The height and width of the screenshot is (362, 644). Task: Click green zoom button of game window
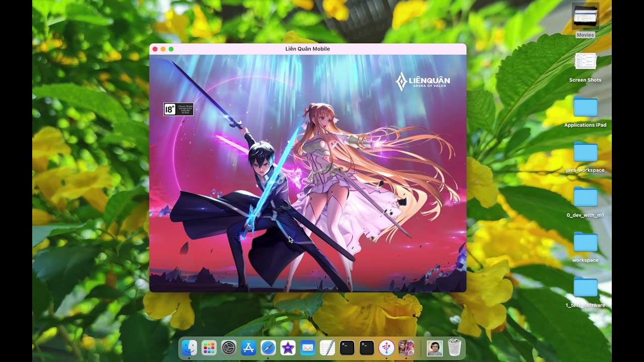pyautogui.click(x=171, y=49)
